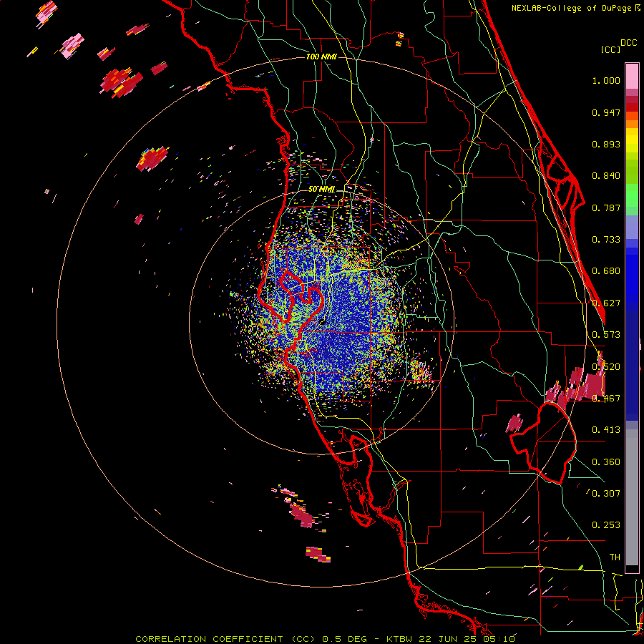
Task: Pick the pink segment of the color scale
Action: [x=632, y=77]
